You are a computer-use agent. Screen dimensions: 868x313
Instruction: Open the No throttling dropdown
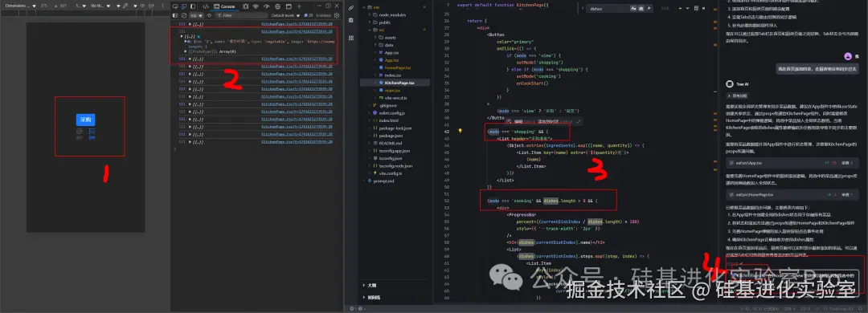coord(101,6)
